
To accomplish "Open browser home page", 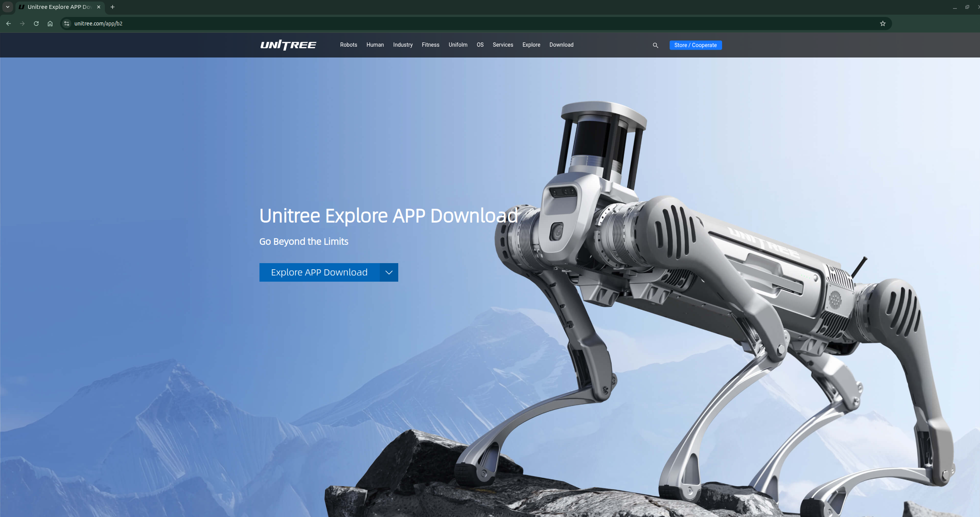I will click(x=50, y=24).
